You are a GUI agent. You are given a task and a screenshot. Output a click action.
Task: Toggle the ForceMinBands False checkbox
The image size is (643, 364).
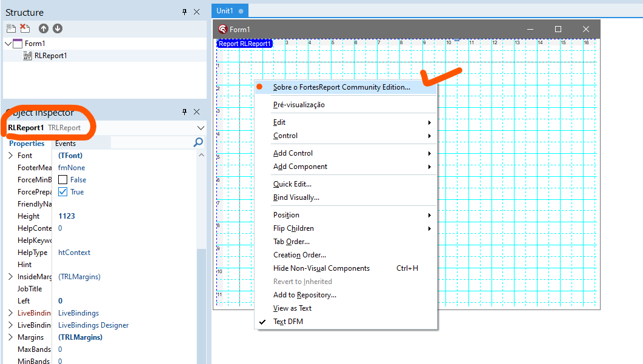[63, 179]
